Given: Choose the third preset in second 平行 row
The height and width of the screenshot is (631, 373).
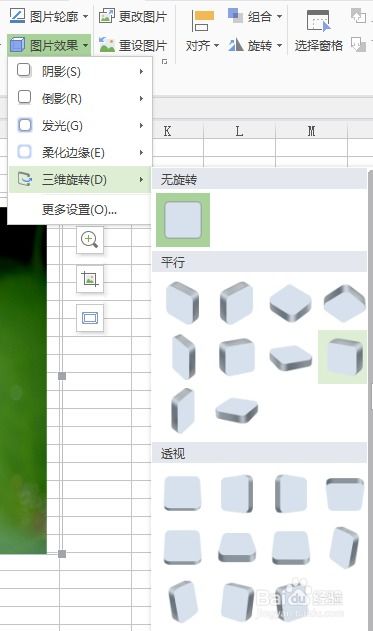Looking at the screenshot, I should click(291, 358).
